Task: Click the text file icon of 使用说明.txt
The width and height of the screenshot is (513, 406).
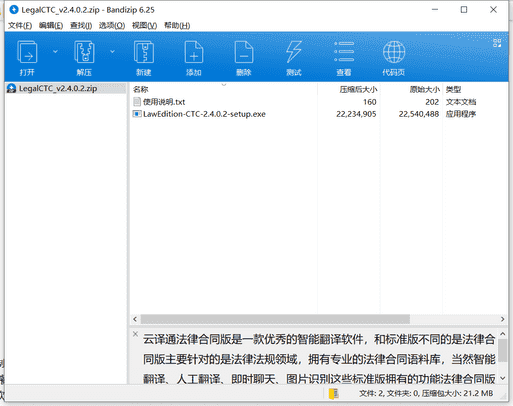Action: (x=137, y=101)
